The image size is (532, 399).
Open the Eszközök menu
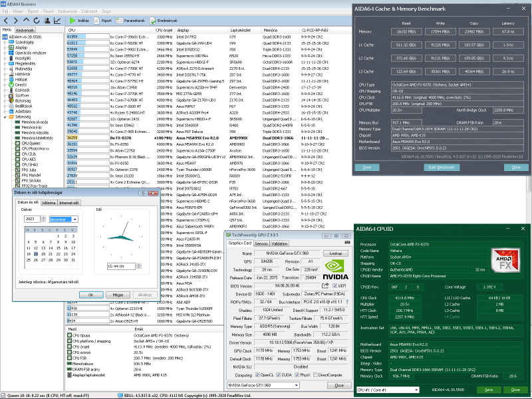90,11
